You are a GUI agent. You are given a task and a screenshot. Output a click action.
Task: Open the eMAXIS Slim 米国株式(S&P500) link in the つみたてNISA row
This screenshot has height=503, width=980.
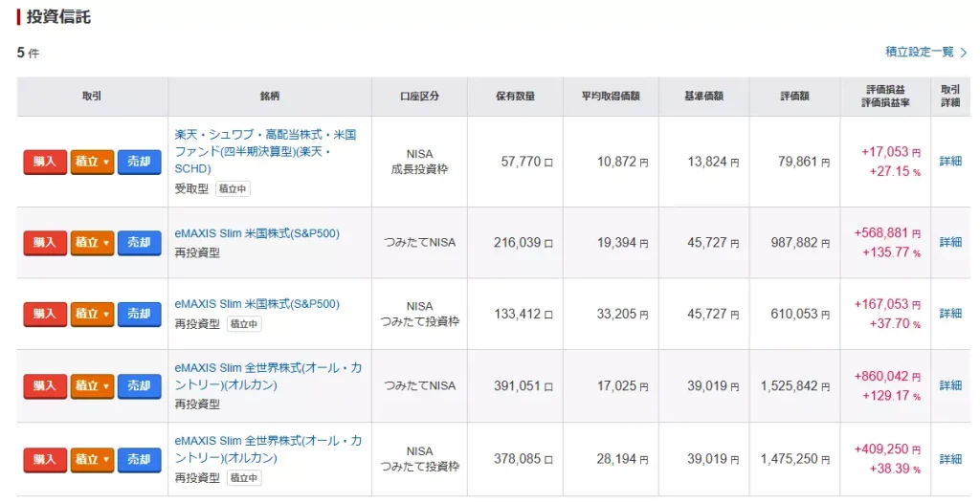click(256, 233)
